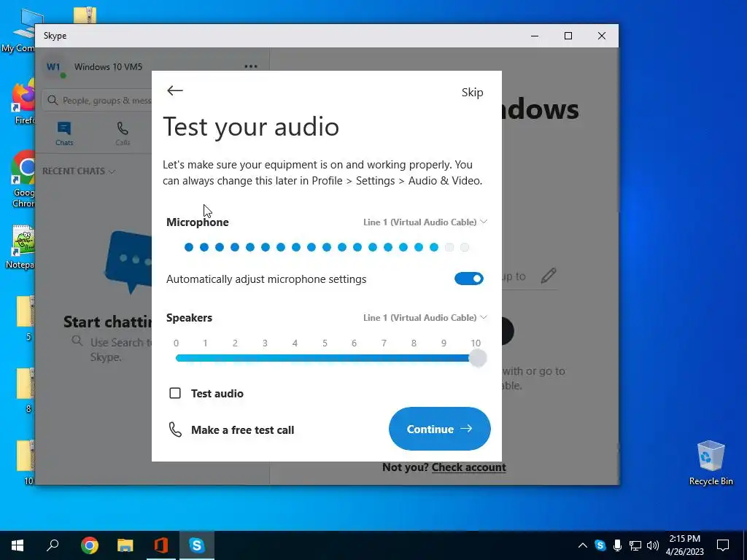Open the Skype Chats tab

[x=64, y=134]
